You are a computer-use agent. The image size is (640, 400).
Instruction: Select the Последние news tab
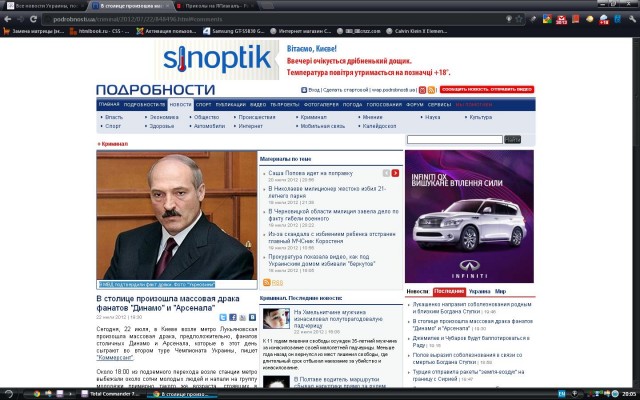449,291
